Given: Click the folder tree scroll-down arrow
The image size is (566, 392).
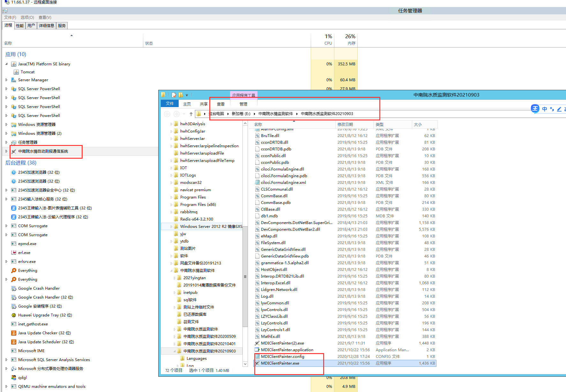Looking at the screenshot, I should coord(245,364).
